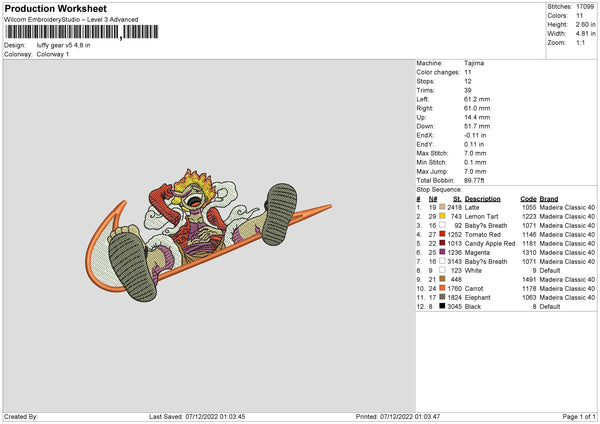
Task: Click the Baby?s Breath swatch in row 7
Action: 442,261
